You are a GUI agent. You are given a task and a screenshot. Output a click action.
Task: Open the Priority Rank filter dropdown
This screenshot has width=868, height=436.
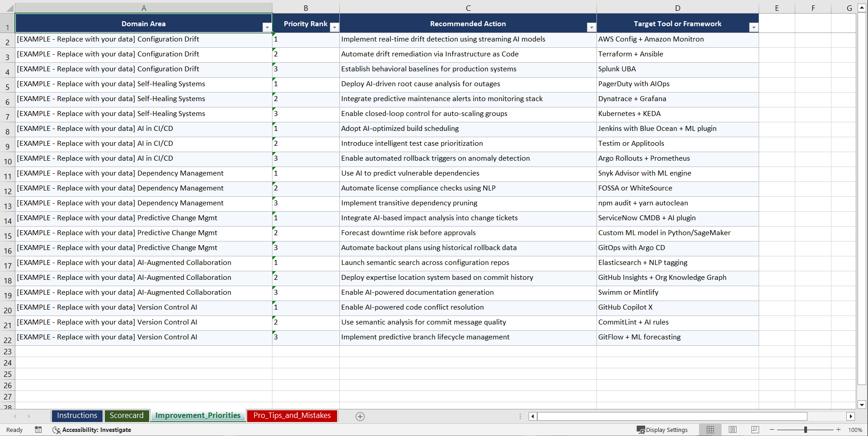point(334,28)
